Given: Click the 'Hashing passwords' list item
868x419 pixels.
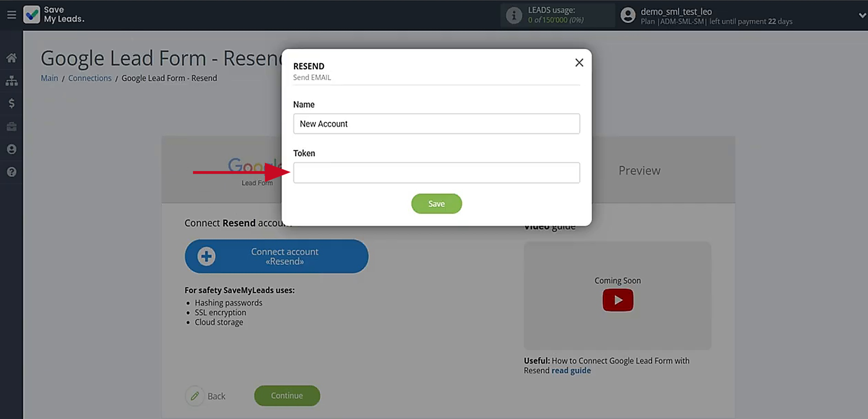Looking at the screenshot, I should 228,303.
